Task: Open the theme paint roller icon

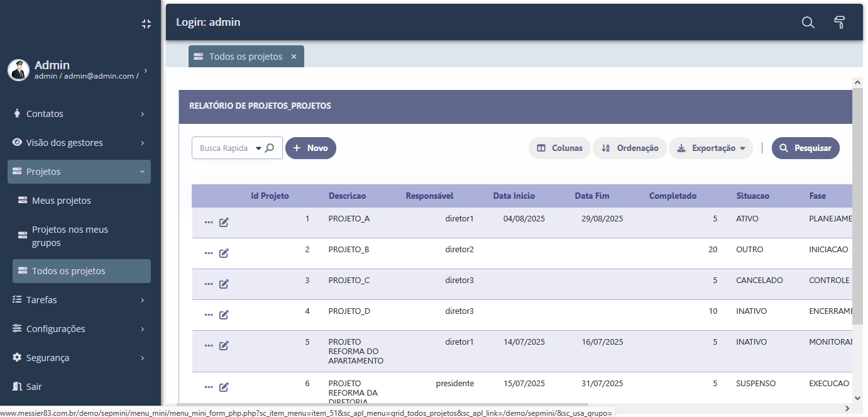Action: [839, 23]
